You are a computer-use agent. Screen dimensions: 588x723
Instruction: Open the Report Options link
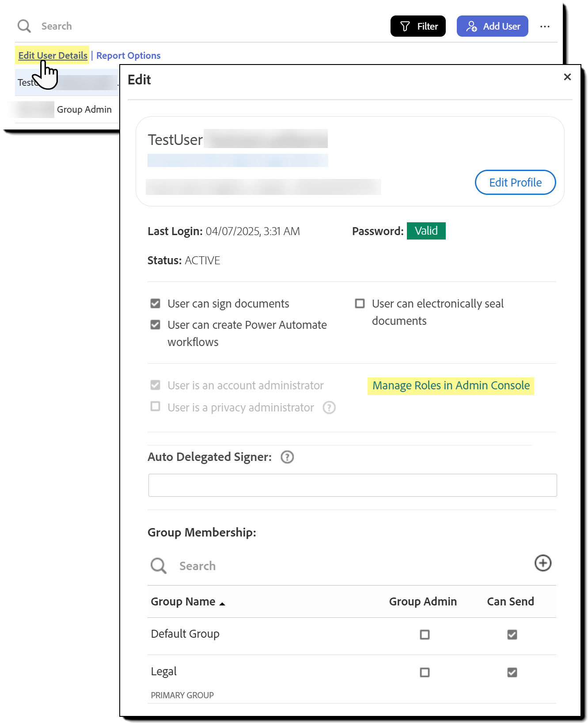coord(128,56)
